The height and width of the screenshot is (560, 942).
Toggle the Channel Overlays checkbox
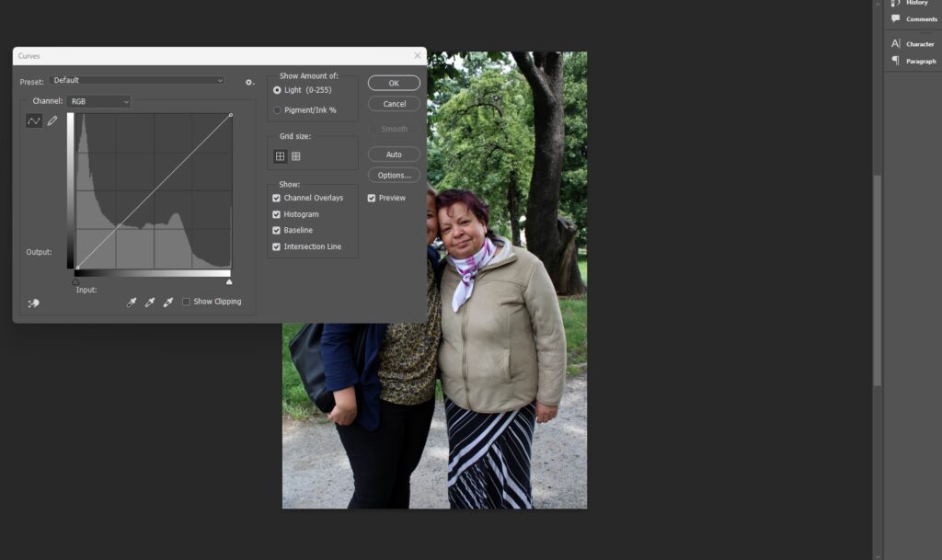click(x=276, y=198)
